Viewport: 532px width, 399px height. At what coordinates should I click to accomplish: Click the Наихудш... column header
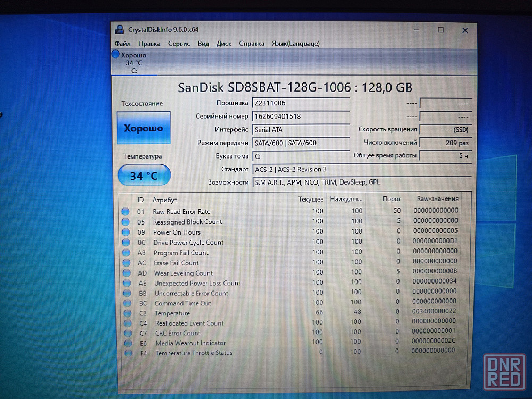[x=346, y=199]
